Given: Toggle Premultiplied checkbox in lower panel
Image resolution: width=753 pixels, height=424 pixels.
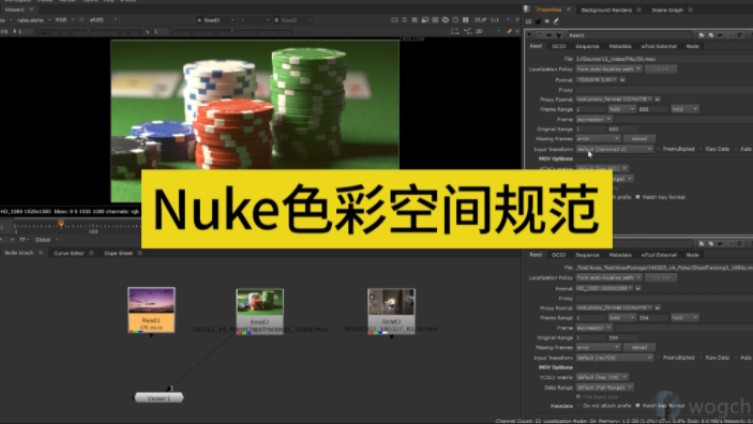Looking at the screenshot, I should coord(659,358).
